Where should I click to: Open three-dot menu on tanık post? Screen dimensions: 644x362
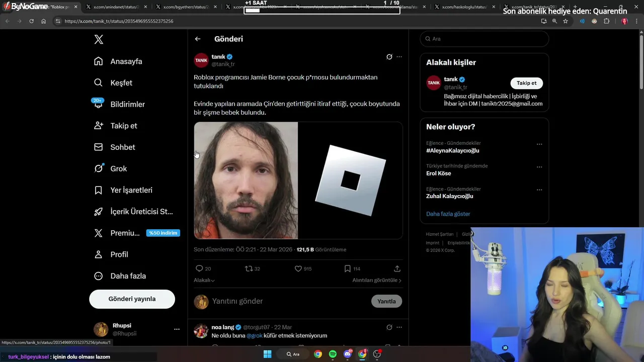399,57
